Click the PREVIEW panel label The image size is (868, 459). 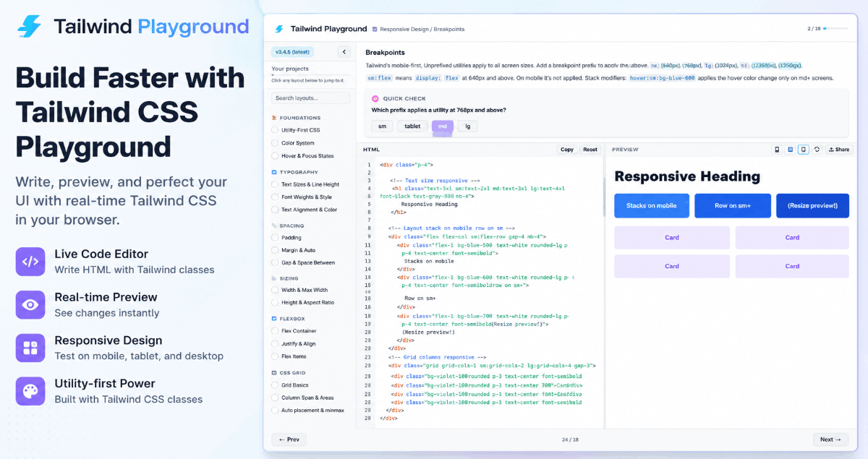pyautogui.click(x=625, y=150)
